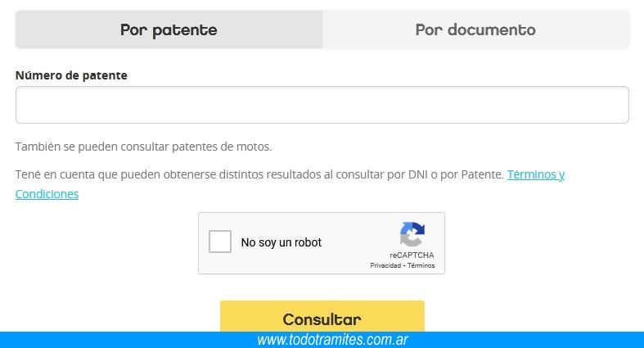Click the motos patentes hint sentence
This screenshot has width=644, height=348.
(x=143, y=147)
